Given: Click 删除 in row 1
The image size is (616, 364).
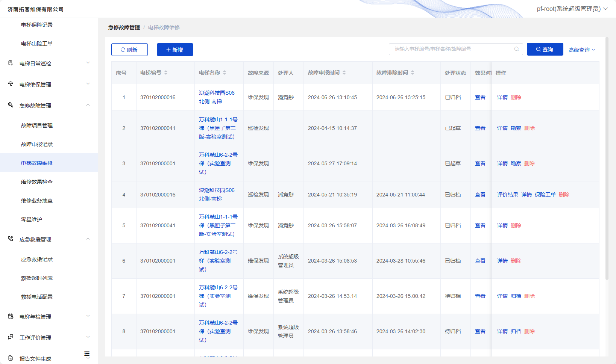Looking at the screenshot, I should [516, 97].
